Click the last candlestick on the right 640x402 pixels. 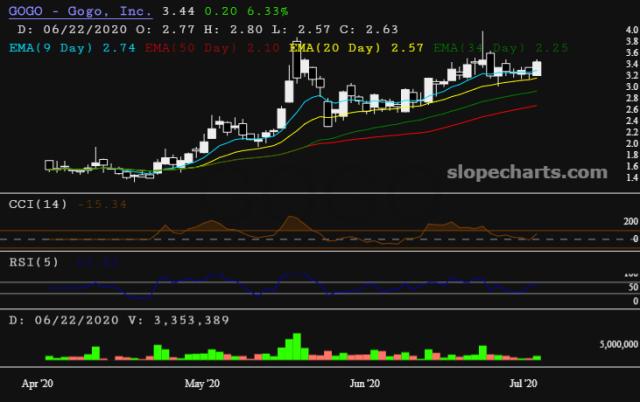538,68
